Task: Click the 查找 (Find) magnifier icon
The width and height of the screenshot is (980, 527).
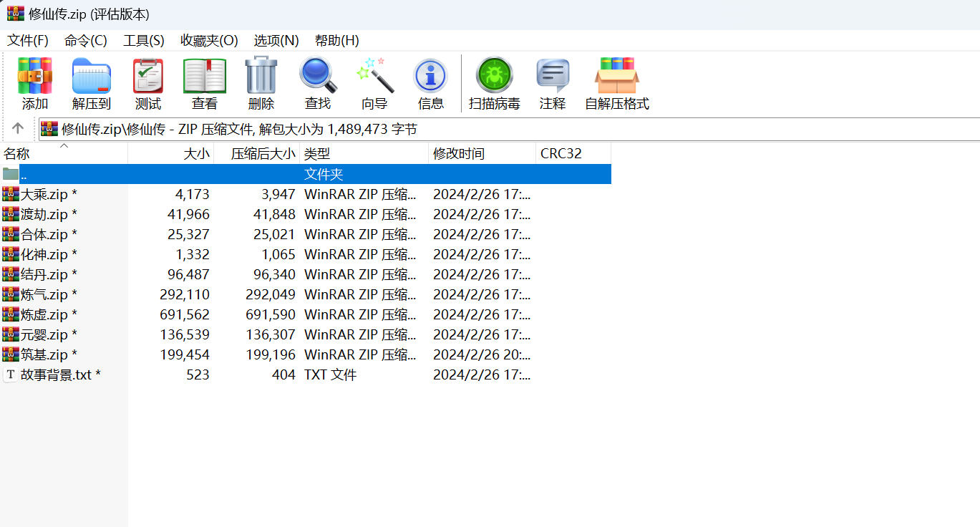Action: click(318, 75)
